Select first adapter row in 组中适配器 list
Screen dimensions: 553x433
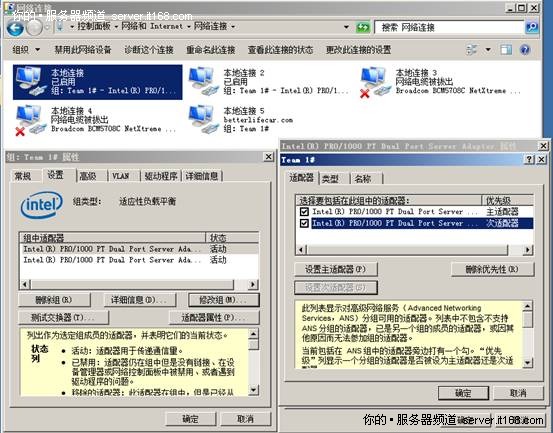[x=139, y=249]
